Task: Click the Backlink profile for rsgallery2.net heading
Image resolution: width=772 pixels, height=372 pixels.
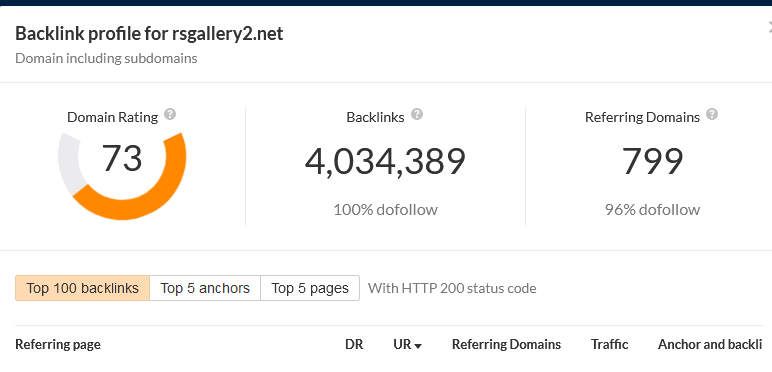Action: [x=149, y=34]
